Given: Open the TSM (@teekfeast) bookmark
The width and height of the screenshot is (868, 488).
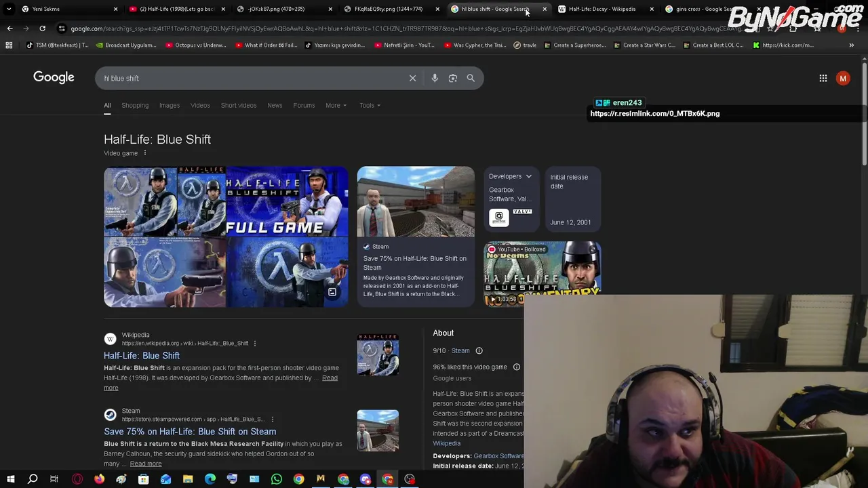Looking at the screenshot, I should (58, 45).
